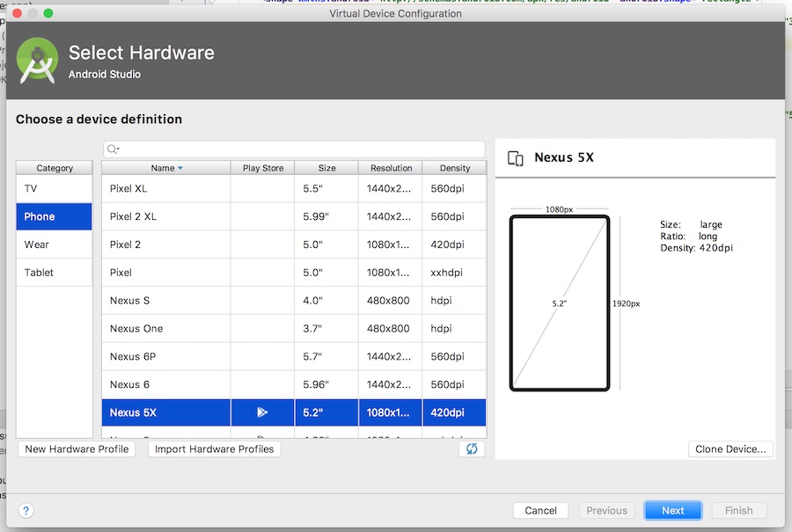The image size is (792, 532).
Task: Sort by the Play Store column header
Action: tap(262, 168)
